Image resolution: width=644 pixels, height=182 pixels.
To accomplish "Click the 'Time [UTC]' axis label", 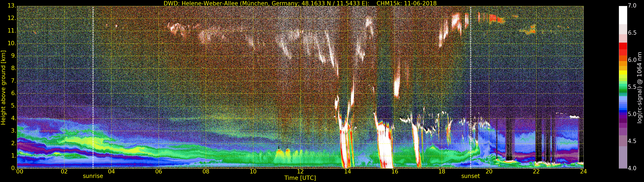I will 300,178.
